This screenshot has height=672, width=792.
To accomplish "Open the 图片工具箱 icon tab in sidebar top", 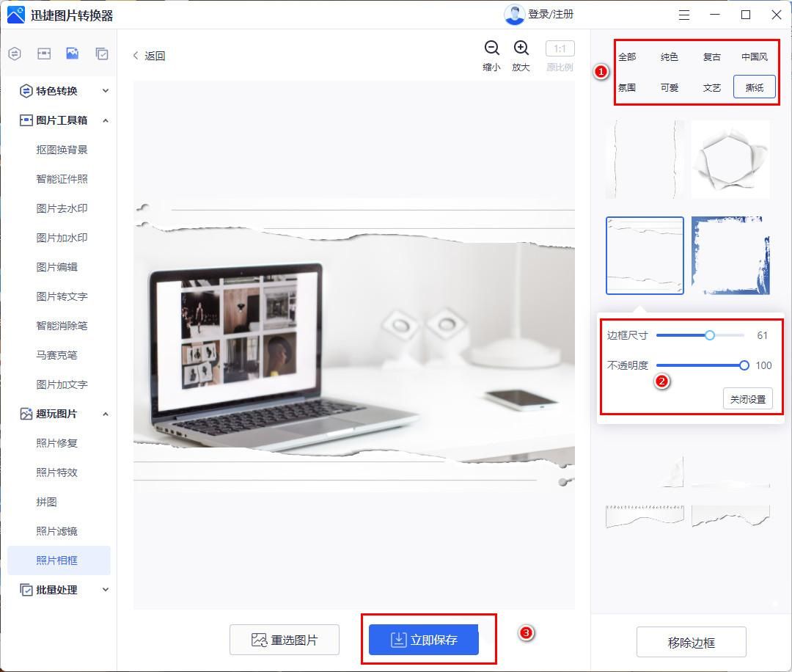I will (x=44, y=54).
